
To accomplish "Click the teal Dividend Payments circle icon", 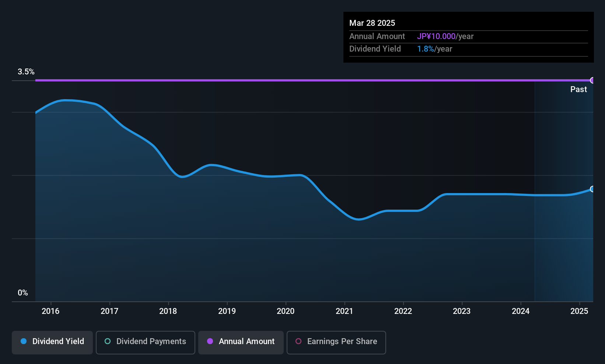I will point(108,341).
